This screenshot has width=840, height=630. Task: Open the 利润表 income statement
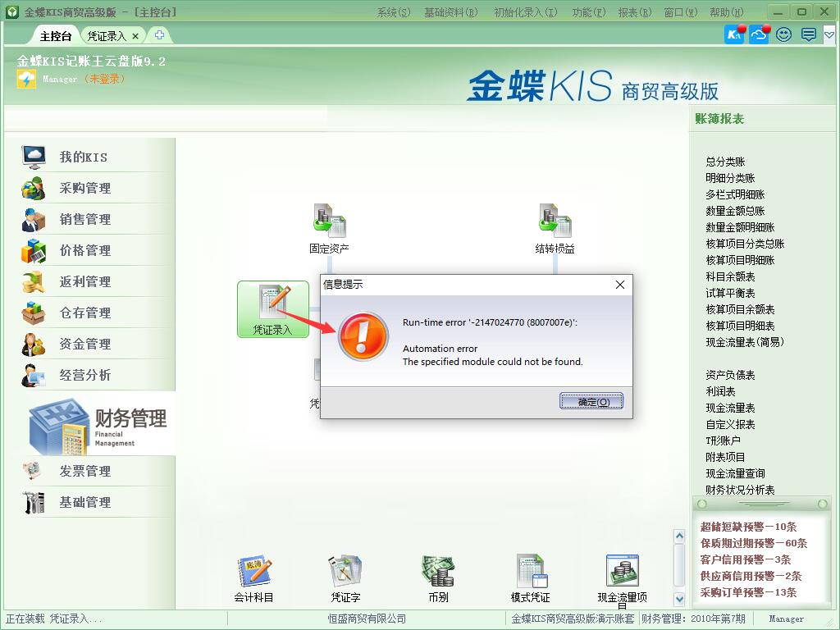[720, 391]
